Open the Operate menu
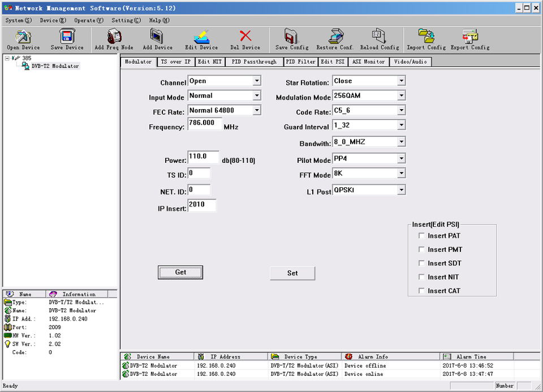 (89, 20)
